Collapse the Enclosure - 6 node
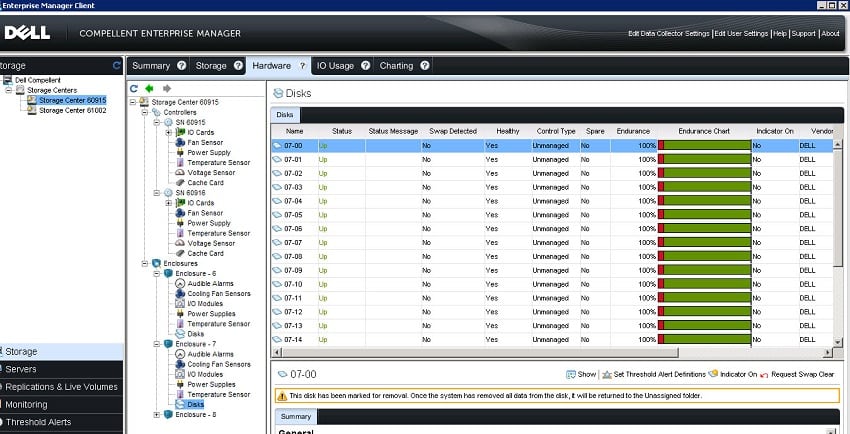 pos(157,274)
